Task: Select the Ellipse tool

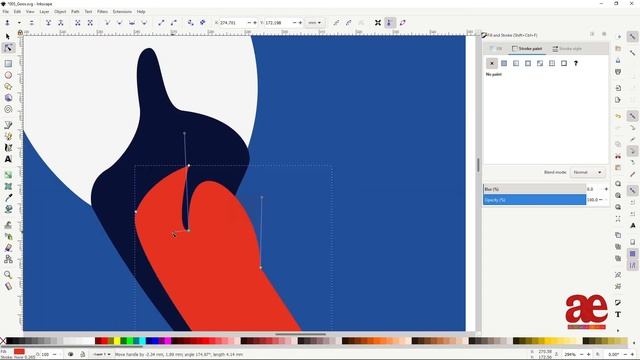Action: (x=8, y=75)
